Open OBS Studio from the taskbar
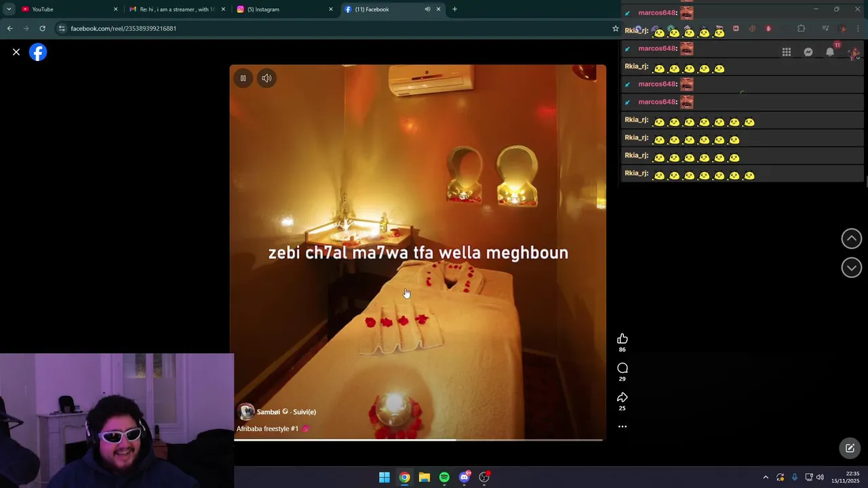Screen dimensions: 868x488 [484, 477]
